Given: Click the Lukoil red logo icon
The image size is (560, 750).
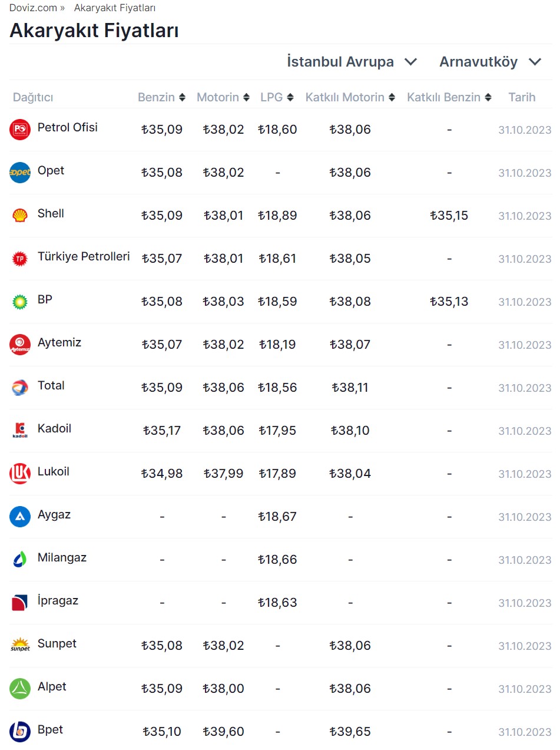Looking at the screenshot, I should 20,474.
